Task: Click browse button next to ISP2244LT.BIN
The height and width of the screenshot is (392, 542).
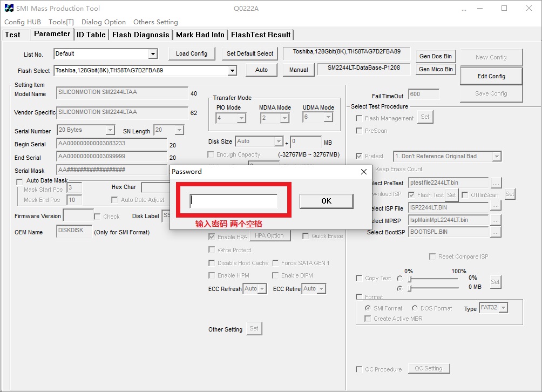Action: [496, 207]
